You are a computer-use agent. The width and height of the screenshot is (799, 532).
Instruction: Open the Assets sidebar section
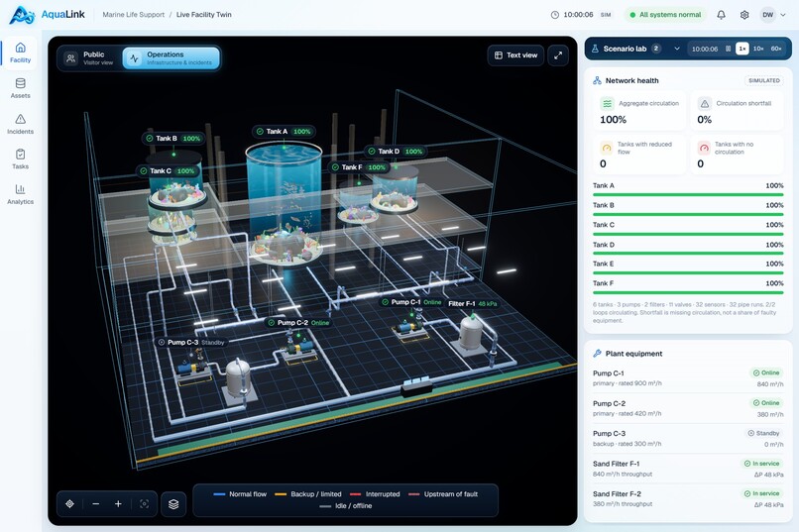[x=20, y=88]
